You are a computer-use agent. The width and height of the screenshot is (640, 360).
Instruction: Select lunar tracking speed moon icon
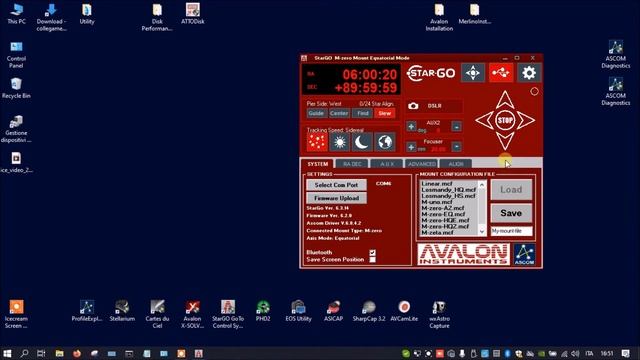tap(362, 142)
